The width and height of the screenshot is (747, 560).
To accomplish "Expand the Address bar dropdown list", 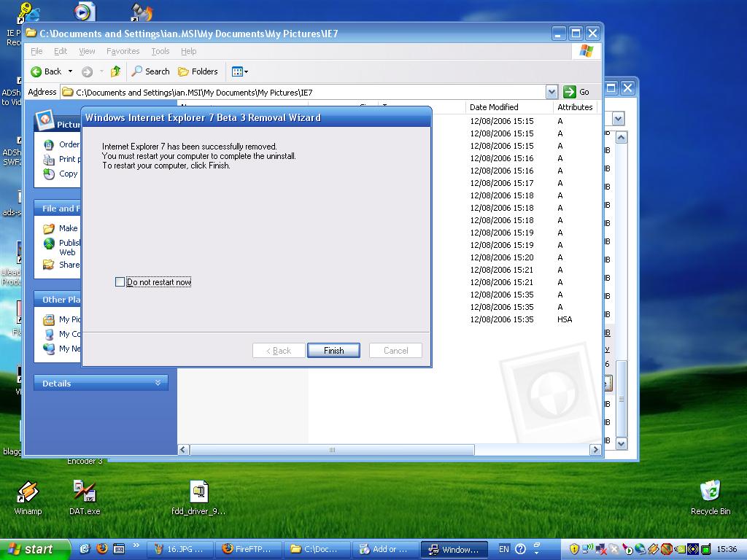I will coord(551,92).
